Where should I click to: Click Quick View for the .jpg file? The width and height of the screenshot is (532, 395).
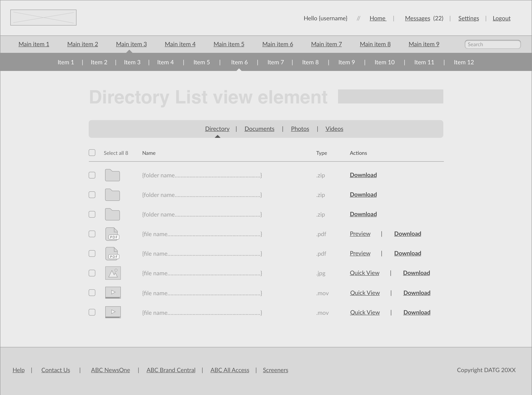coord(364,273)
